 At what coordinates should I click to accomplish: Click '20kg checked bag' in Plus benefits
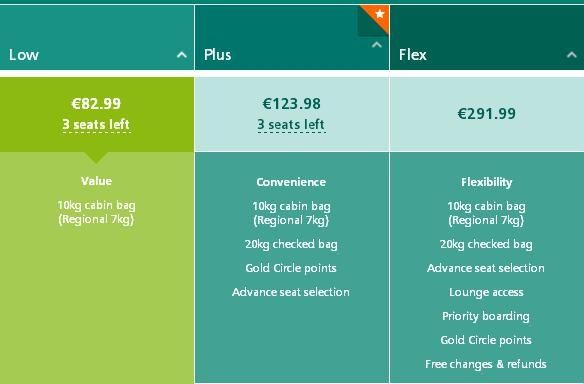[291, 244]
